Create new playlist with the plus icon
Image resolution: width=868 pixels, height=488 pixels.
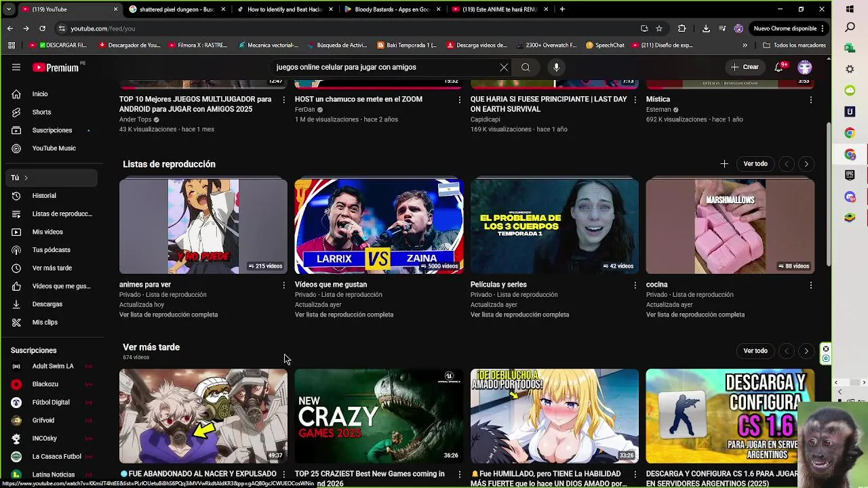point(724,164)
